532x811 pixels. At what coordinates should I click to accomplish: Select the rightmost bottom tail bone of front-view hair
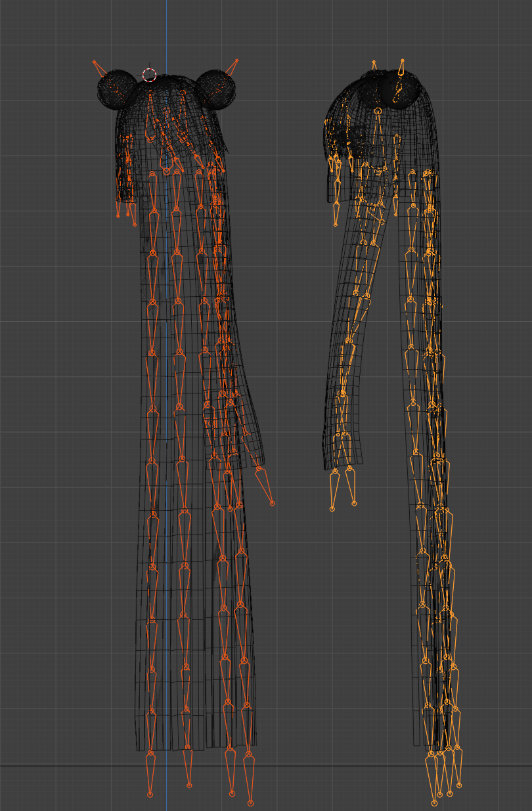(x=249, y=779)
